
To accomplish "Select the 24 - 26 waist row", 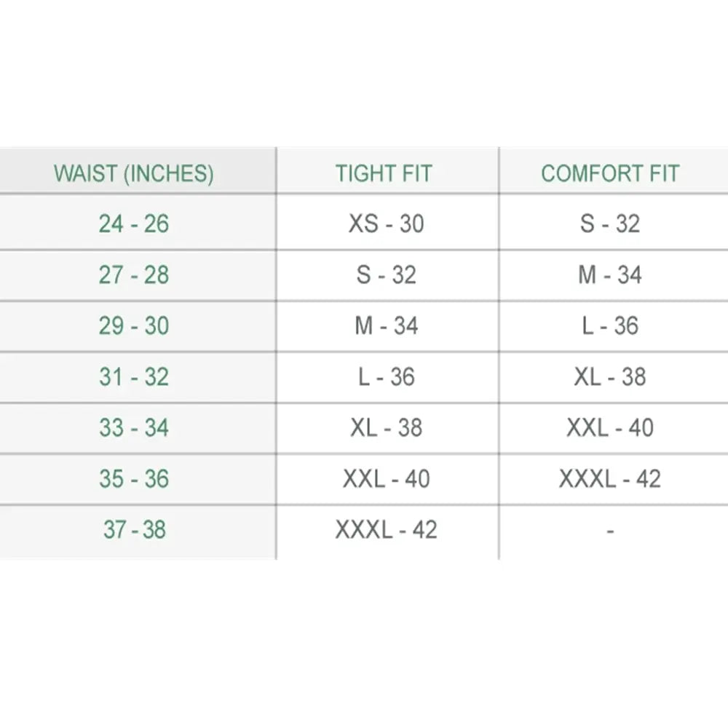I will pyautogui.click(x=134, y=223).
